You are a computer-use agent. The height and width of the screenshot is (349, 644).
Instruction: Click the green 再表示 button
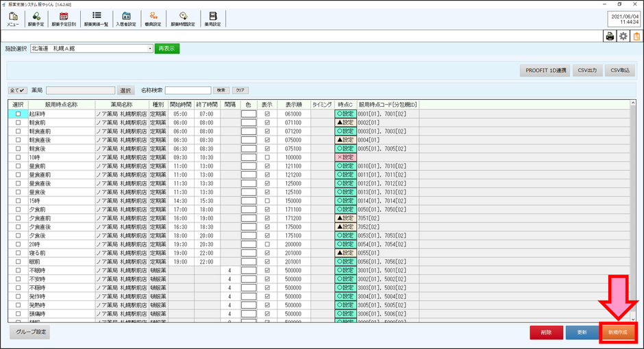coord(166,49)
